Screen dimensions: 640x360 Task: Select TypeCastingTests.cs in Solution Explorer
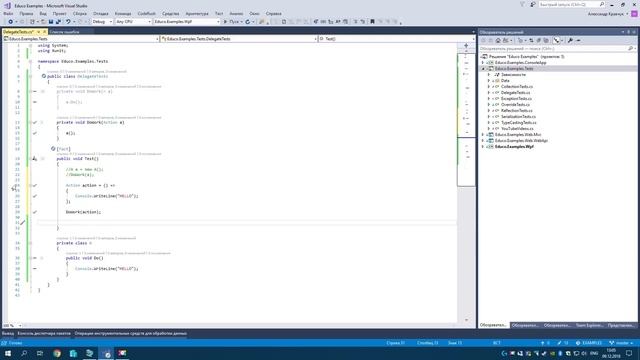point(519,122)
